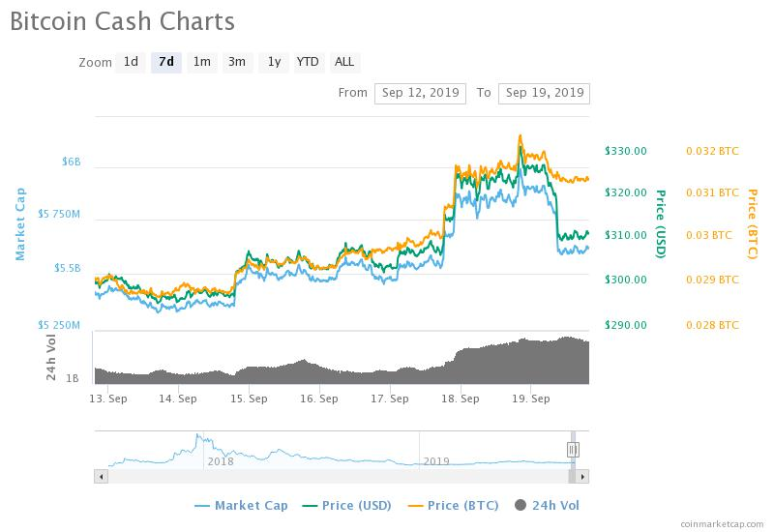This screenshot has width=774, height=532.
Task: Click the $320.00 price label
Action: coord(625,192)
